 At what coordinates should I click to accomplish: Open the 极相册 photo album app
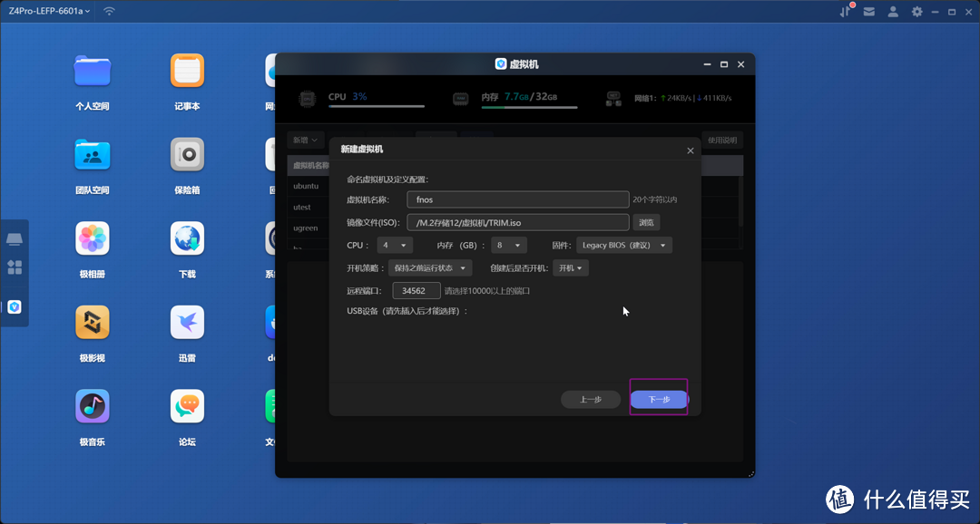pyautogui.click(x=92, y=239)
